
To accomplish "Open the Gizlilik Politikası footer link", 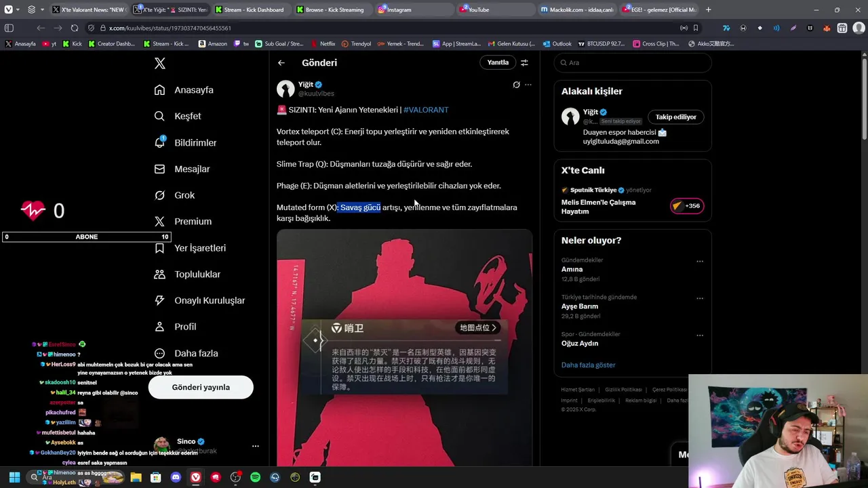I will point(623,390).
